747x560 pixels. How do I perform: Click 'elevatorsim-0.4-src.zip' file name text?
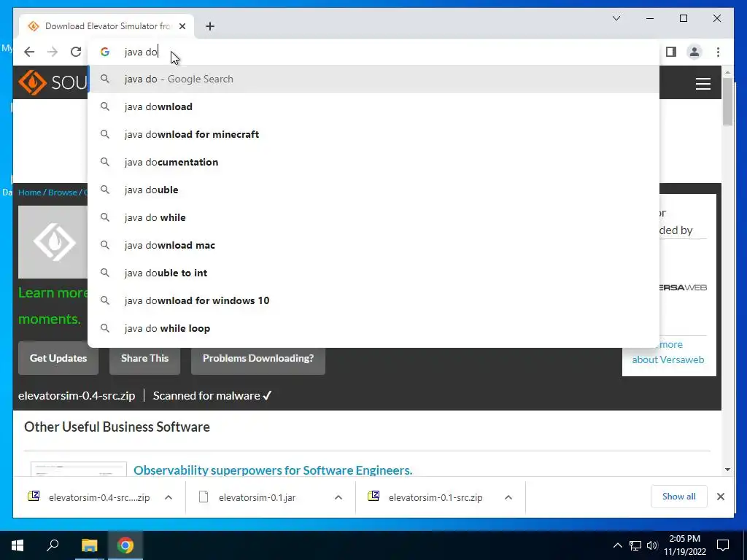(x=77, y=396)
